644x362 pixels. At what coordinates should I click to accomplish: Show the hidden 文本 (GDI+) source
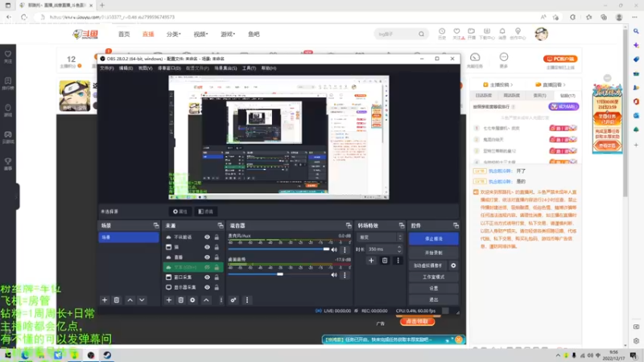207,267
